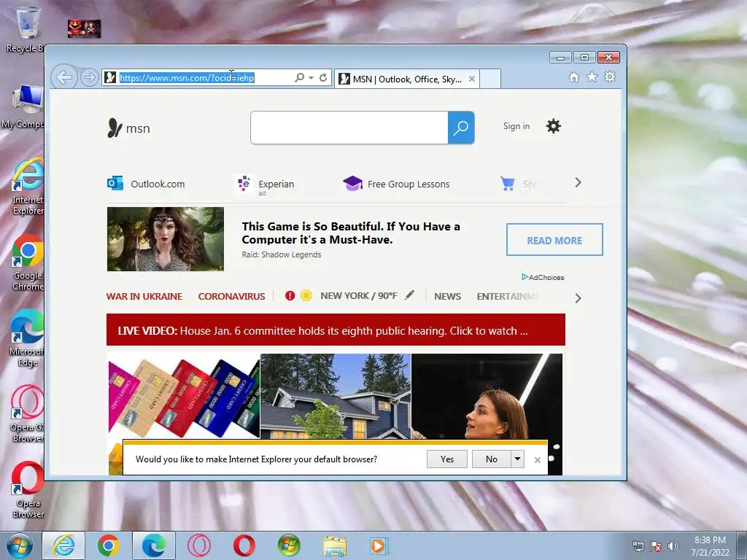Click the IE address bar URL
The width and height of the screenshot is (747, 560).
coord(187,77)
